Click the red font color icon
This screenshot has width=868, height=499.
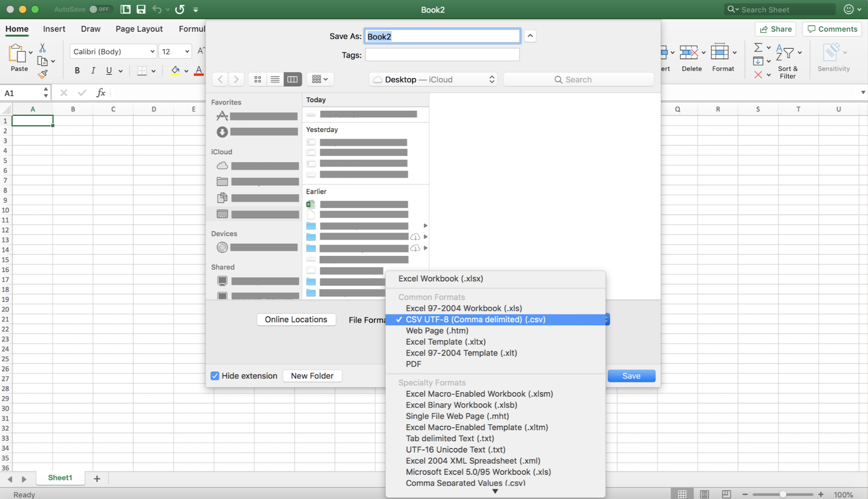tap(199, 71)
